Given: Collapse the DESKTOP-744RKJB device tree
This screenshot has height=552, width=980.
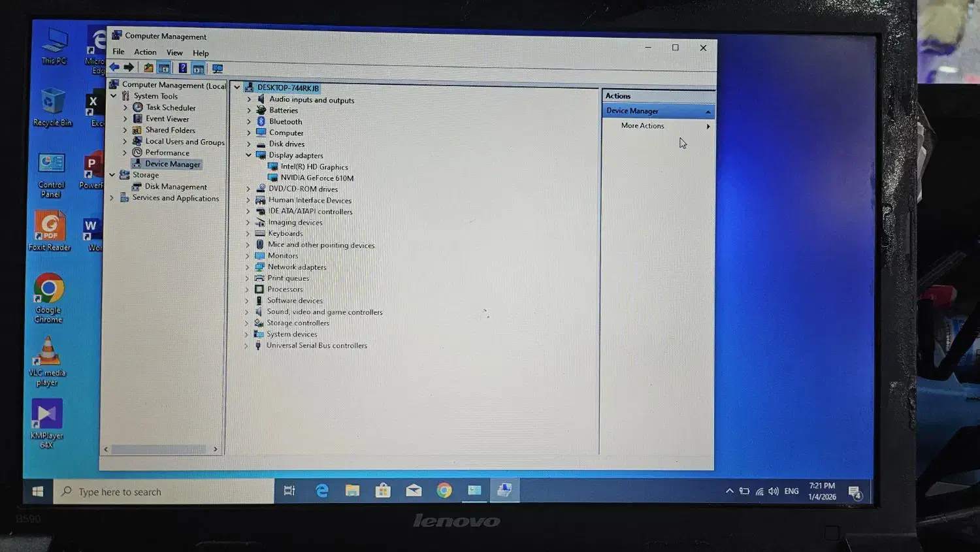Looking at the screenshot, I should (x=237, y=87).
